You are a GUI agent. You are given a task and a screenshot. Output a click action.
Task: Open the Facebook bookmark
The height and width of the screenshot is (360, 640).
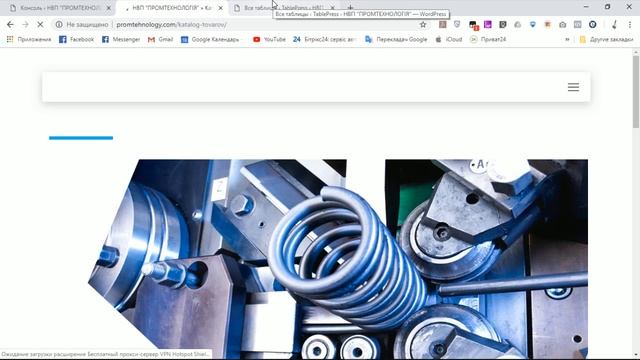[x=77, y=39]
